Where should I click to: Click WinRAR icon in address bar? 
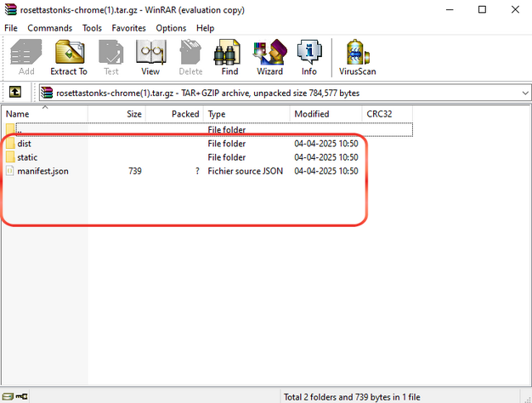[x=47, y=93]
